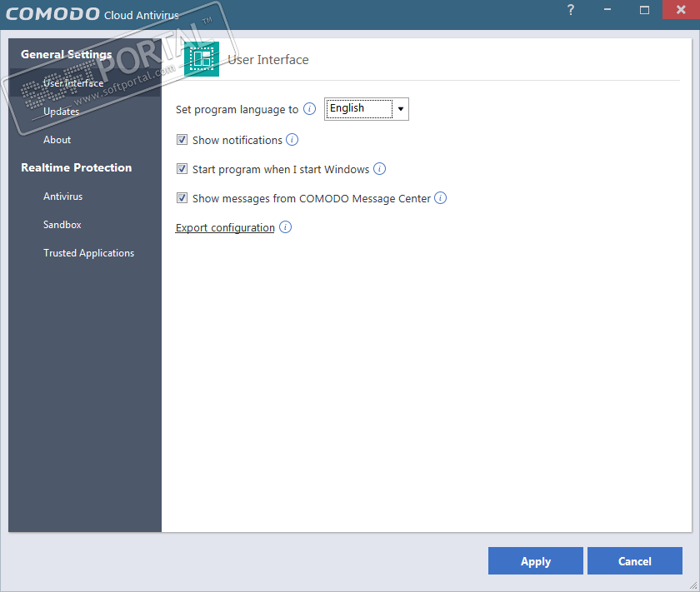Viewport: 700px width, 592px height.
Task: Open info tooltip for program language setting
Action: click(x=309, y=109)
